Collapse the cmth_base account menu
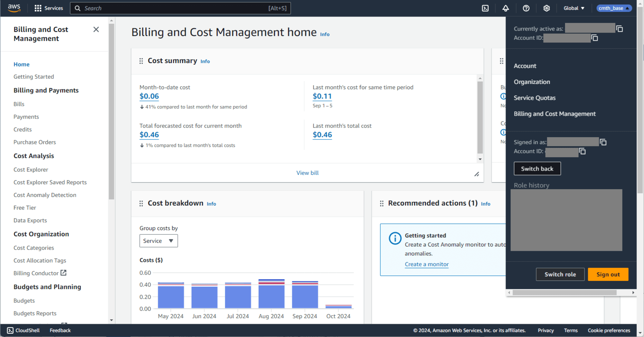644x337 pixels. [614, 8]
